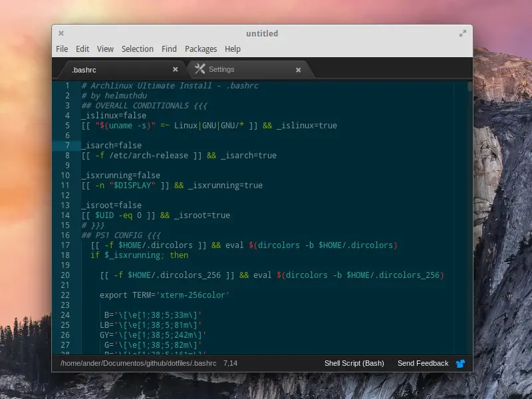Click the squirrel release-notes icon in status bar
532x399 pixels.
point(460,364)
